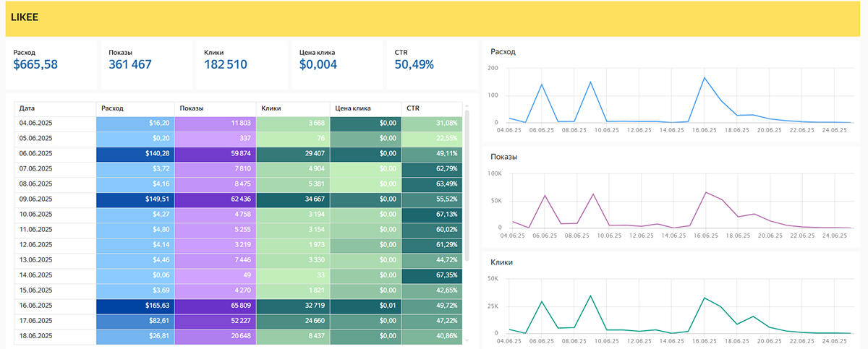Click CTR cell 62,79%
Screen dimensions: 868x349
[432, 169]
